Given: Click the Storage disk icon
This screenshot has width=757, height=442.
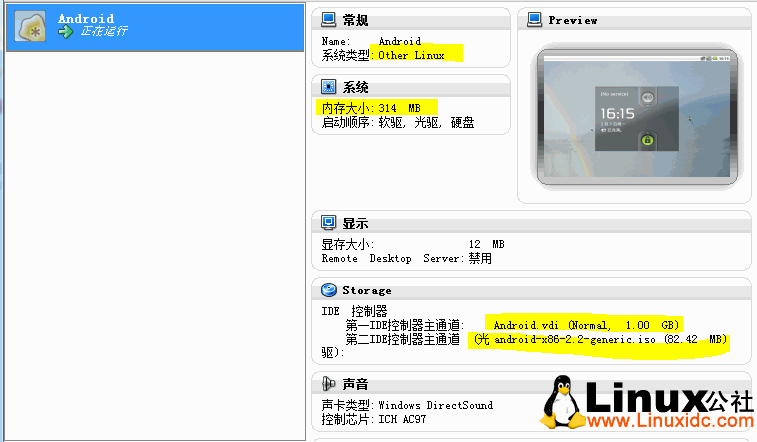Looking at the screenshot, I should pos(328,290).
